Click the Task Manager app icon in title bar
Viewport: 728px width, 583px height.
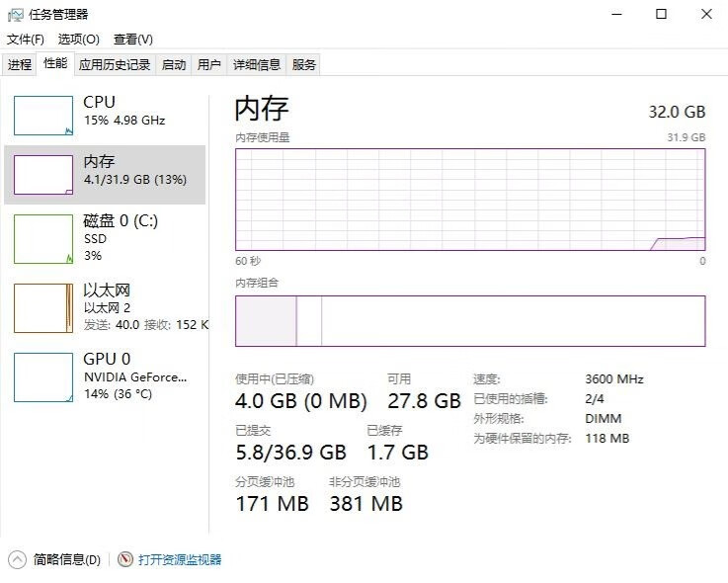click(x=15, y=14)
